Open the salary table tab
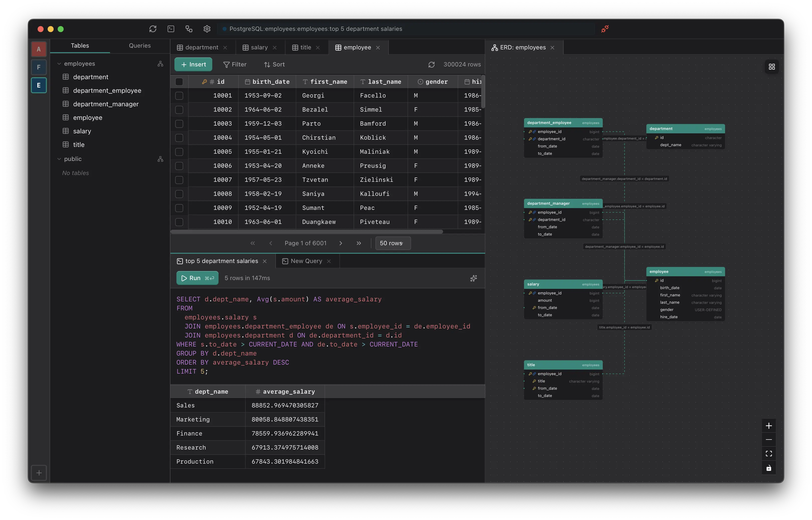 pyautogui.click(x=259, y=47)
